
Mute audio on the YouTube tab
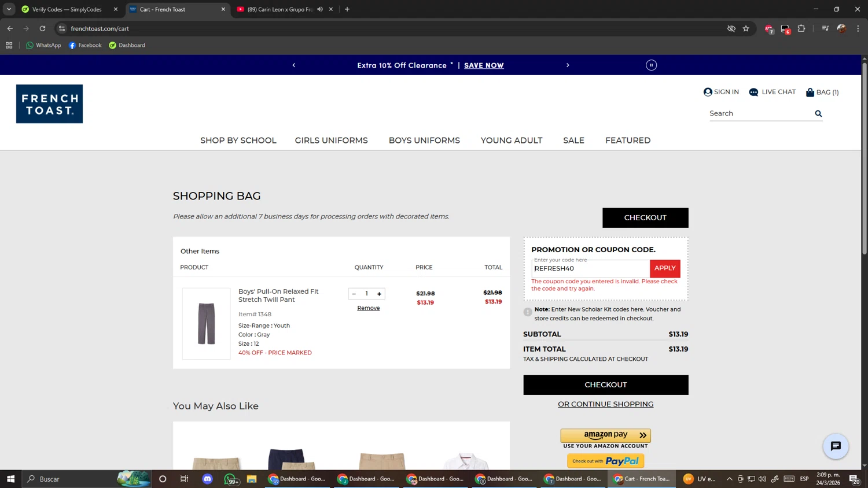tap(320, 9)
